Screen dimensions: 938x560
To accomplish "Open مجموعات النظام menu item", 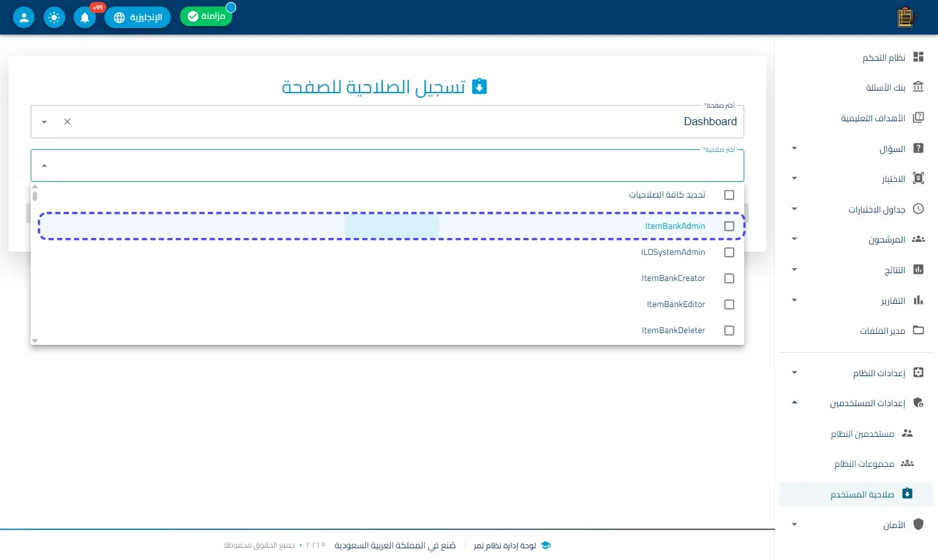I will [856, 464].
